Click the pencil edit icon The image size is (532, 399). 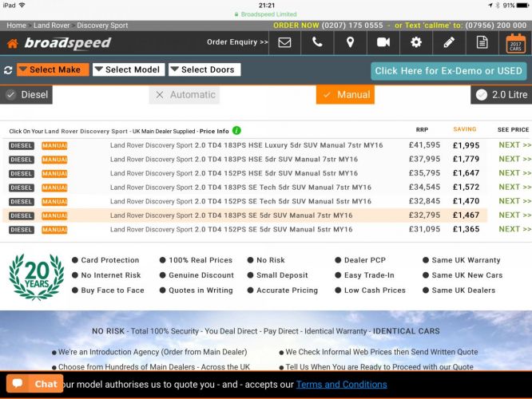coord(449,42)
